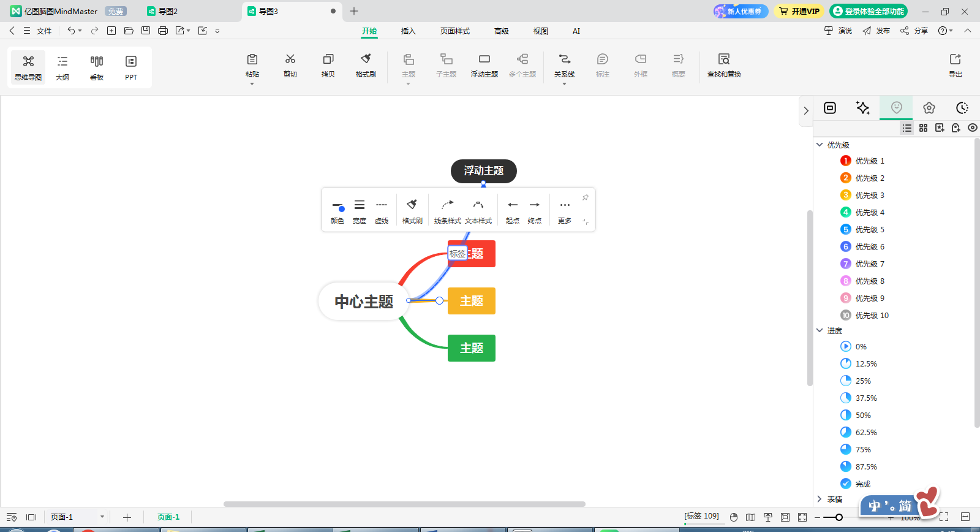Toggle the eye visibility icon in marker panel
This screenshot has width=980, height=532.
coord(973,127)
